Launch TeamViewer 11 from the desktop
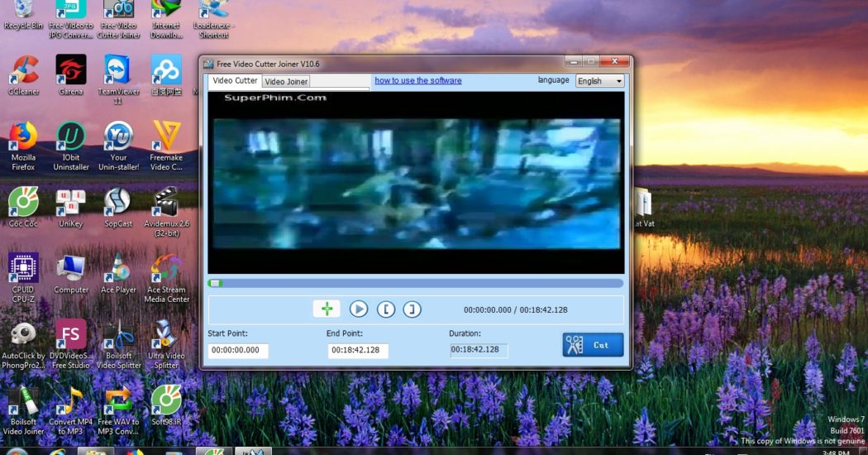This screenshot has height=455, width=868. (118, 79)
